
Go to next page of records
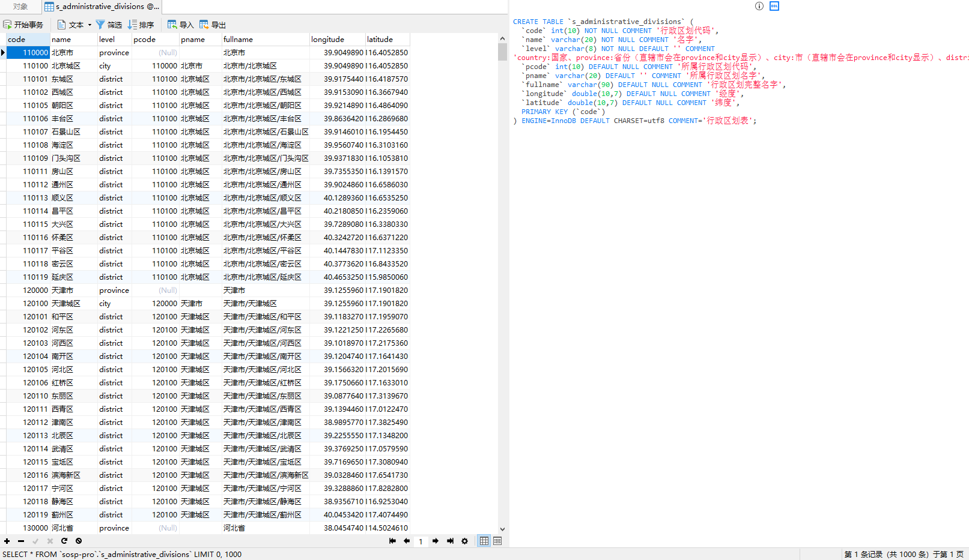point(436,541)
